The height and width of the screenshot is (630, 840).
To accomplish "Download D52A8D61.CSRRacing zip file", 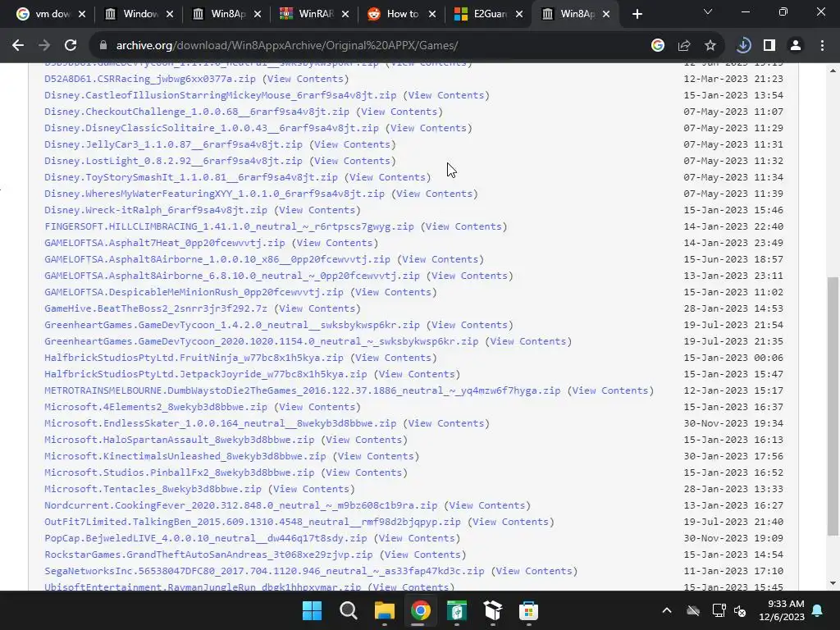I will (x=150, y=79).
